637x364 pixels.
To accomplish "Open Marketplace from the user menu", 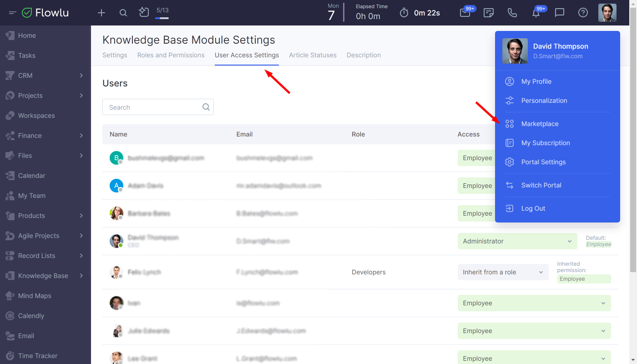I will tap(540, 124).
